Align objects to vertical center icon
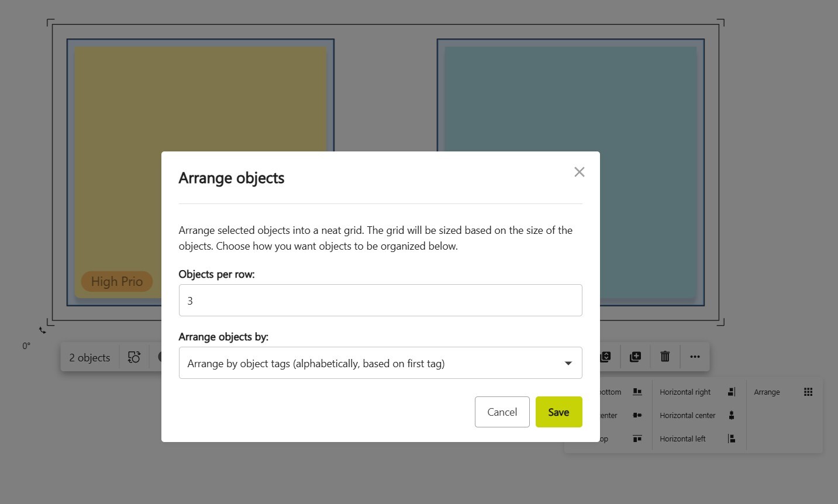This screenshot has height=504, width=838. point(637,415)
